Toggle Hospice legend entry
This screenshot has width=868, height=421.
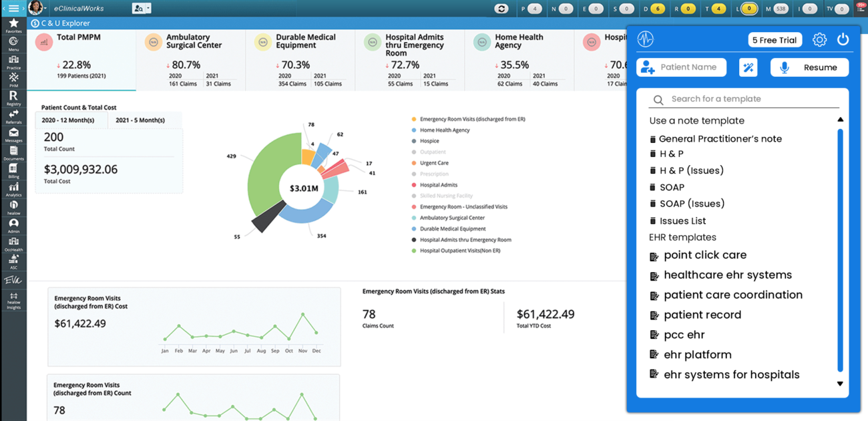point(425,141)
